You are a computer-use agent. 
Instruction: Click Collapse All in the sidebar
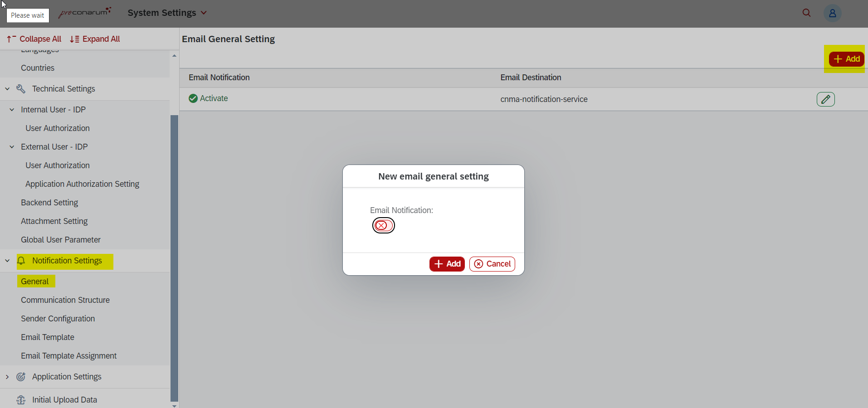click(34, 39)
